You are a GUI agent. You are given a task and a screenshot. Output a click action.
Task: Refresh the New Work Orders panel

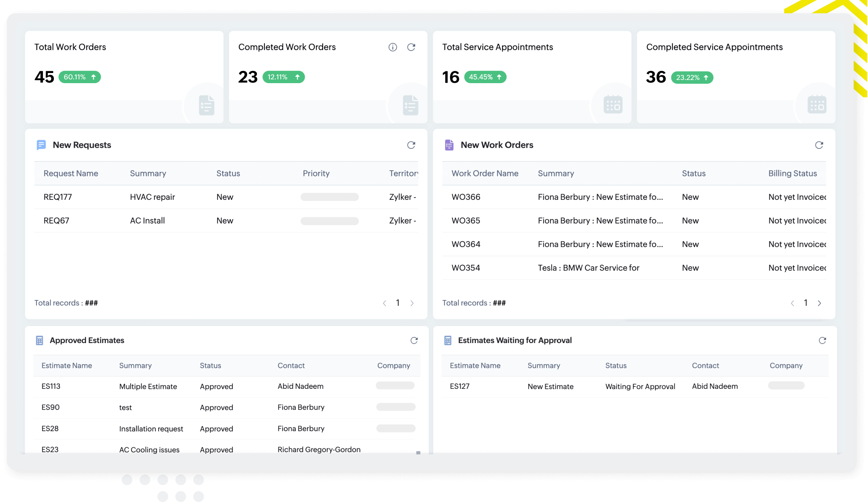819,145
